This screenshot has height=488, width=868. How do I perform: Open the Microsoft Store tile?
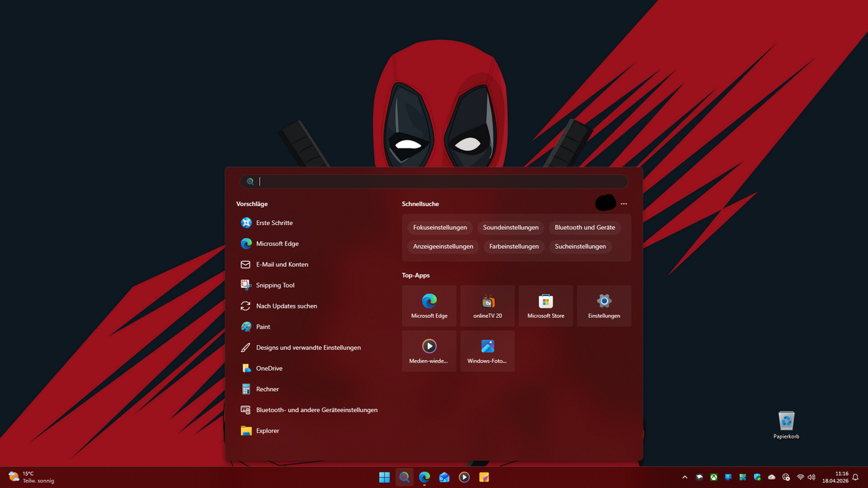point(546,306)
